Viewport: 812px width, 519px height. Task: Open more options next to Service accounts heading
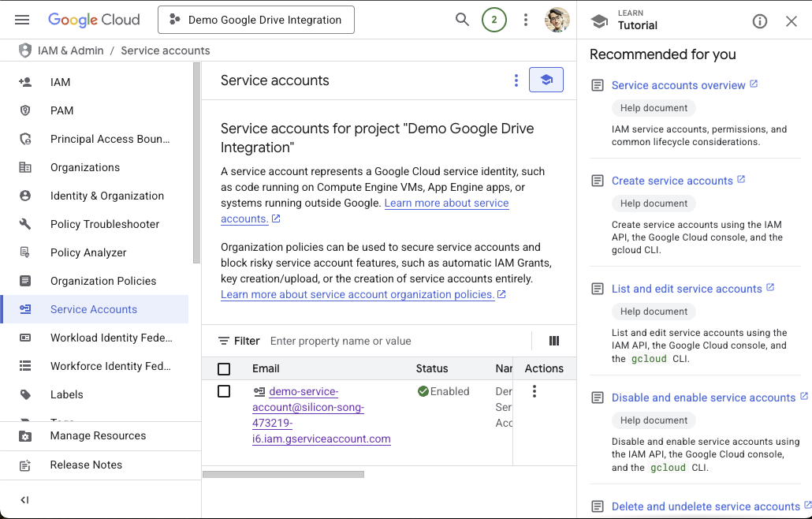pos(516,80)
